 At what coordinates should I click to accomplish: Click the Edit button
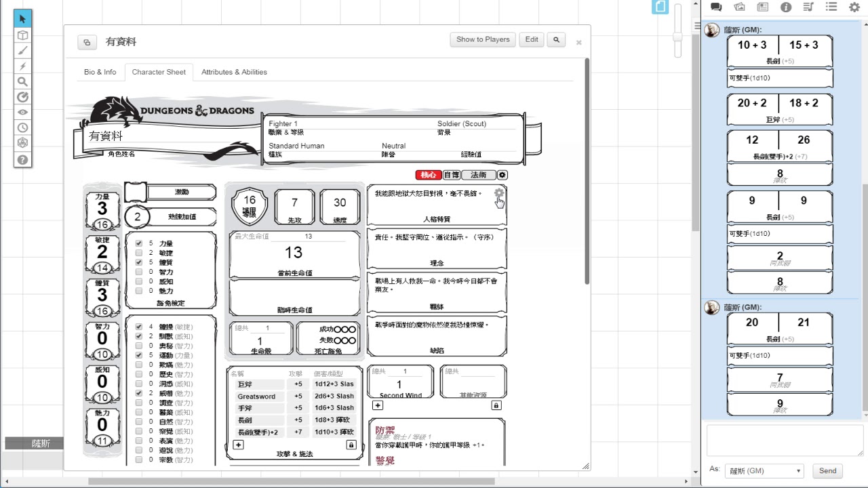(532, 40)
